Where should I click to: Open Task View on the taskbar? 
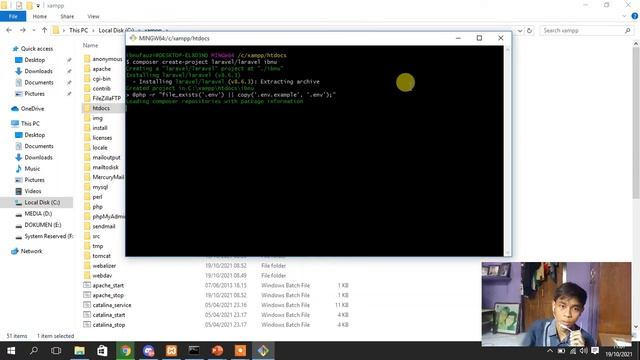pyautogui.click(x=56, y=351)
